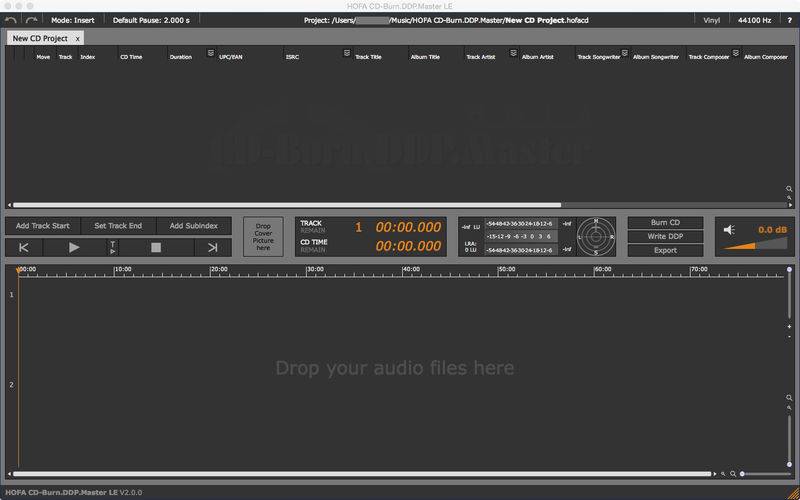
Task: Adjust the horizontal zoom slider at bottom right
Action: 766,474
